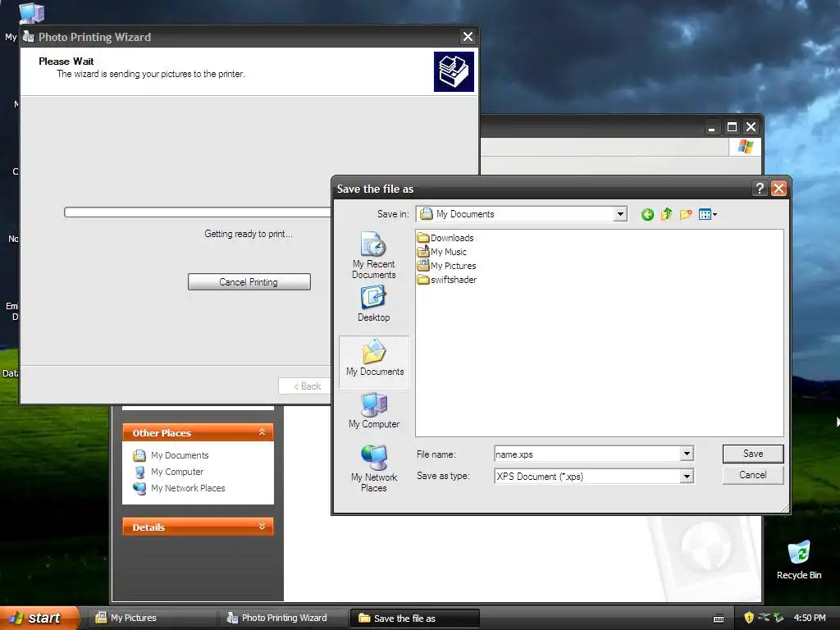Select the My Music folder

(442, 252)
